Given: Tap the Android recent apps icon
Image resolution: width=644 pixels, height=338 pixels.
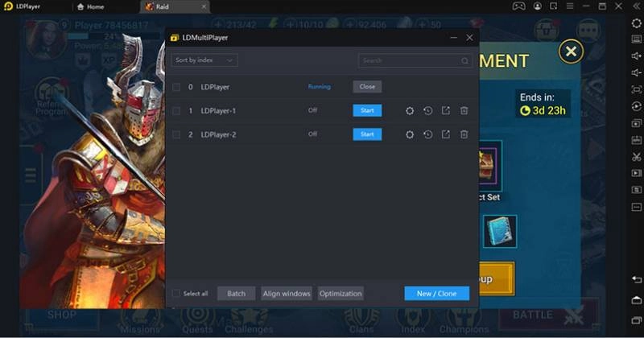Looking at the screenshot, I should 636,320.
